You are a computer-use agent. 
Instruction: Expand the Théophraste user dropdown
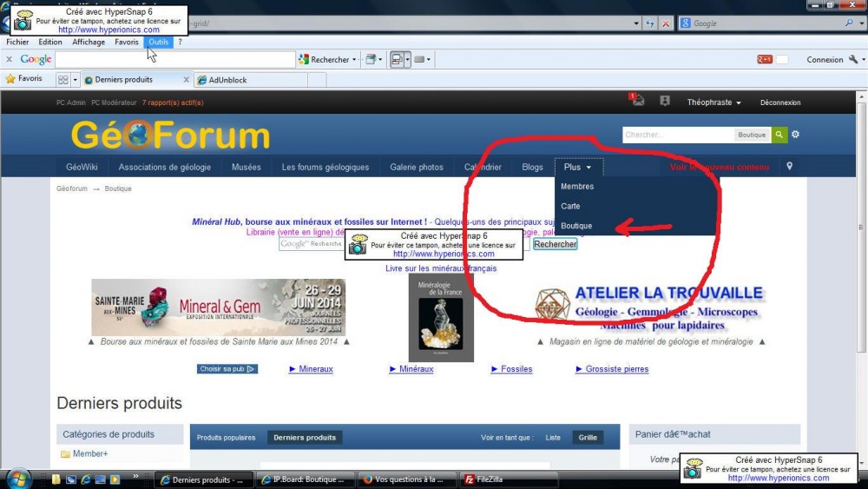tap(713, 102)
